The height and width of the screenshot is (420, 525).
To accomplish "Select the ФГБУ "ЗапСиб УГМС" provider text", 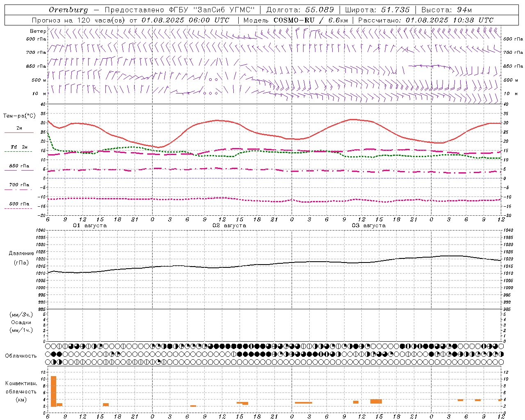I will [212, 10].
